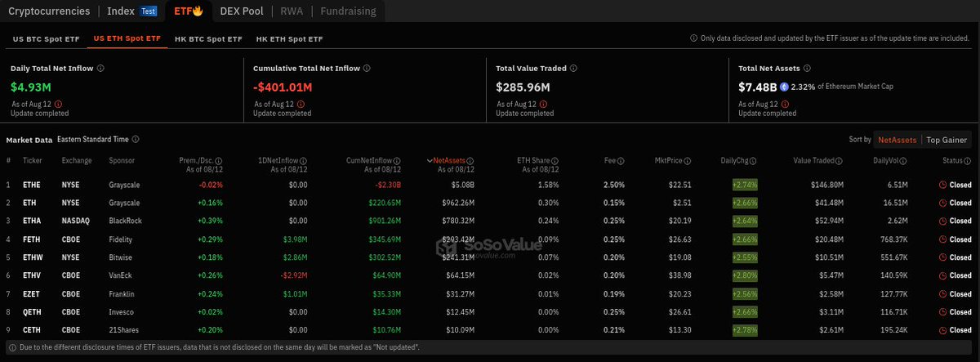The height and width of the screenshot is (362, 980).
Task: Open the RWA tab
Action: [x=292, y=11]
